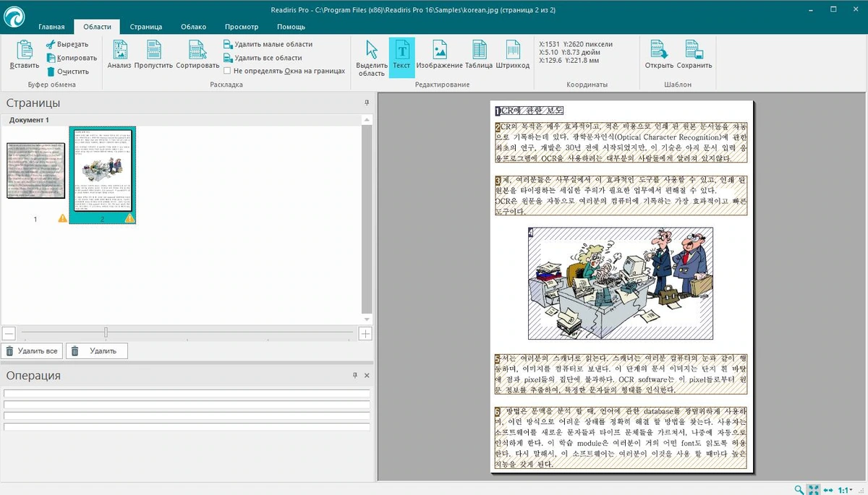Select text zone 1 title on page
Screen dimensions: 868x495
(529, 111)
